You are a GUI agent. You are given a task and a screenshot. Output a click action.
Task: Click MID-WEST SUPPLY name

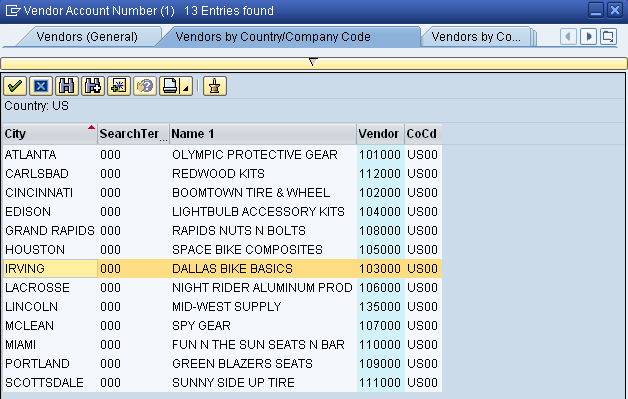[227, 306]
